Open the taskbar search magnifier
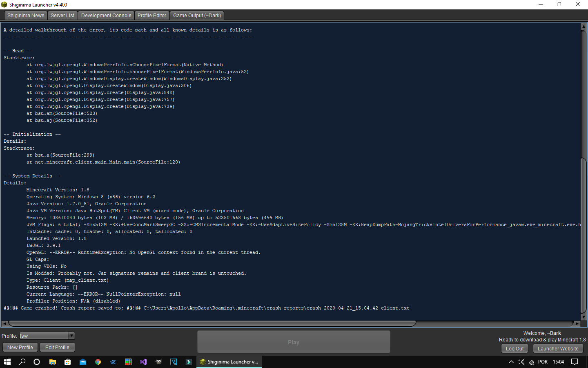 pyautogui.click(x=22, y=362)
